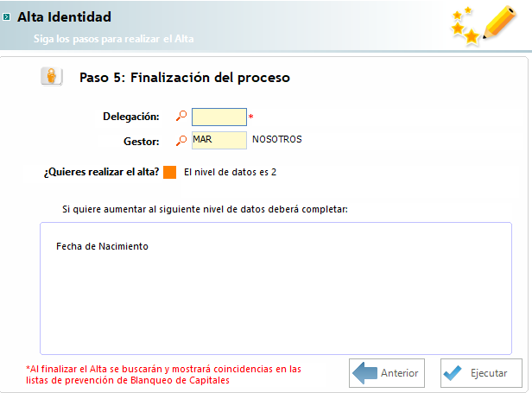This screenshot has width=532, height=393.
Task: Click the Ejecutar button
Action: (481, 373)
